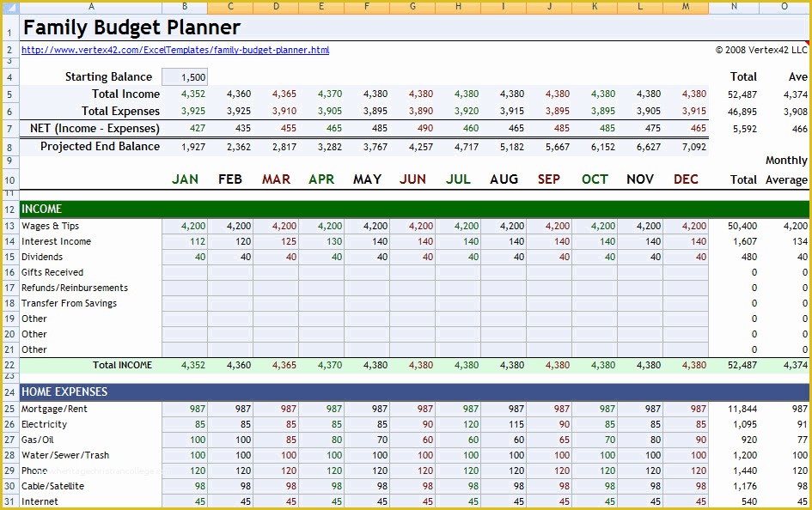Click the July Electricity cell 120
The height and width of the screenshot is (510, 812).
pyautogui.click(x=458, y=425)
